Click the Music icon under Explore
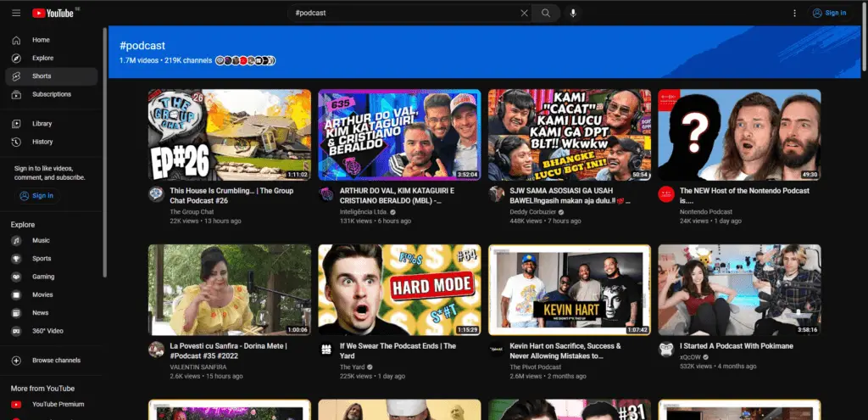Image resolution: width=868 pixels, height=420 pixels. (17, 240)
